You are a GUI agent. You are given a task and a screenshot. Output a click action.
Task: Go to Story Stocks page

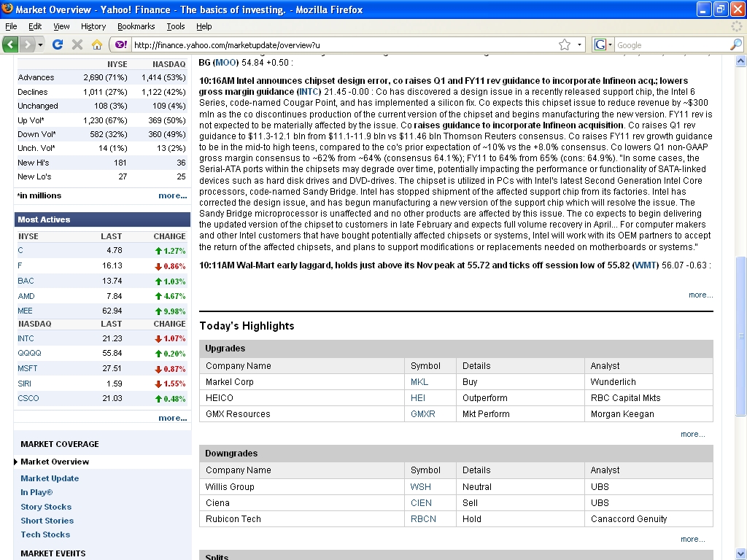(46, 507)
